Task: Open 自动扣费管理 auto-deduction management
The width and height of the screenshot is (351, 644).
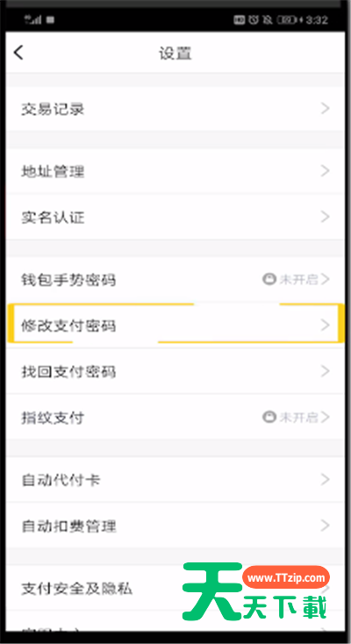Action: [x=175, y=526]
